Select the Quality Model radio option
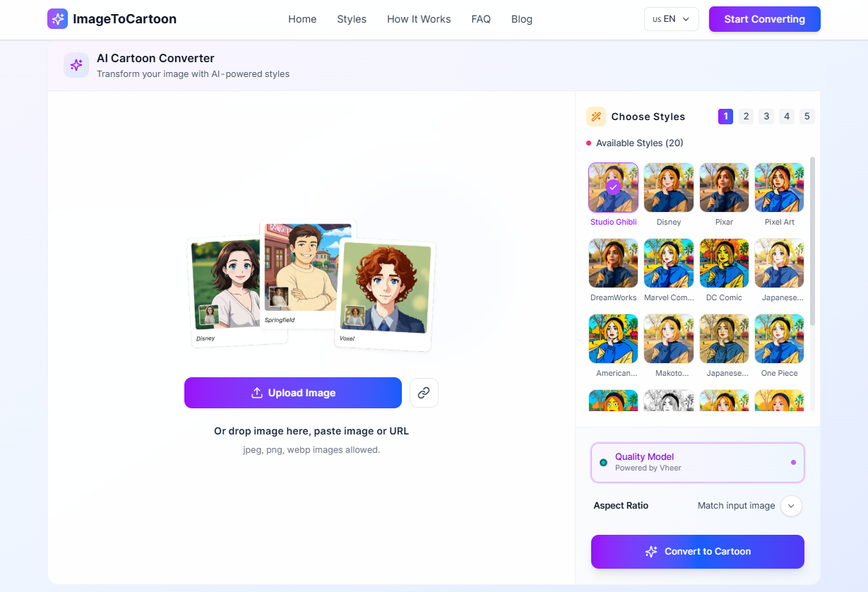The width and height of the screenshot is (868, 592). tap(603, 463)
